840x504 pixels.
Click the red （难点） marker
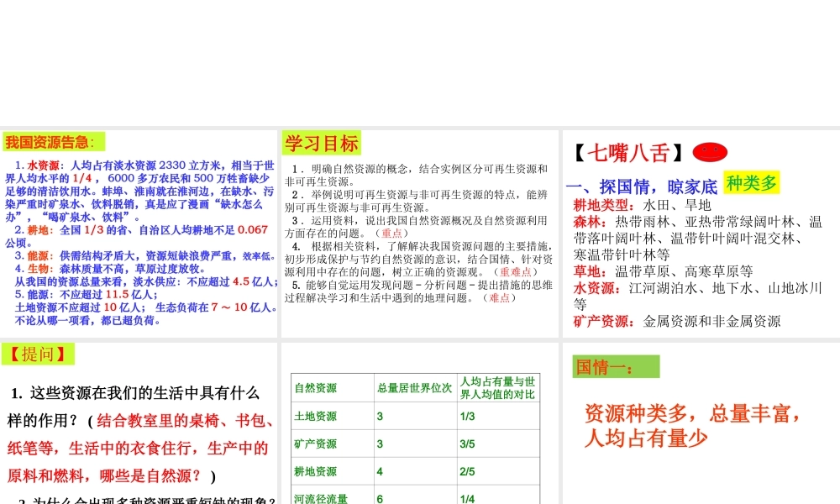pos(499,298)
